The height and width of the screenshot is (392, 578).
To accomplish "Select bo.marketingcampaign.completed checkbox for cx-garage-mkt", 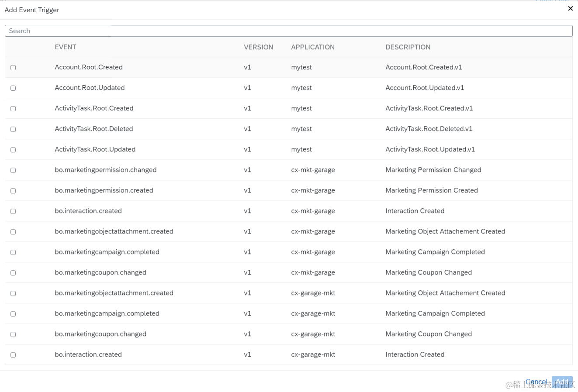I will (13, 314).
